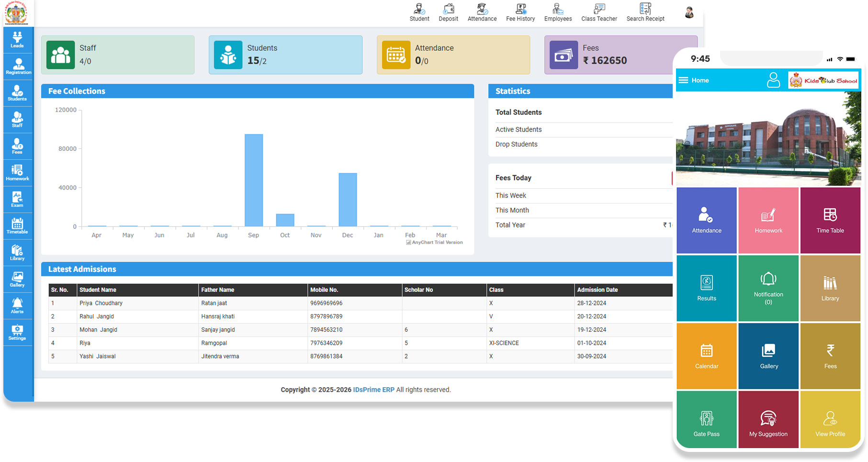Click the September bar in Fee Collections chart
This screenshot has height=462, width=868.
[253, 180]
